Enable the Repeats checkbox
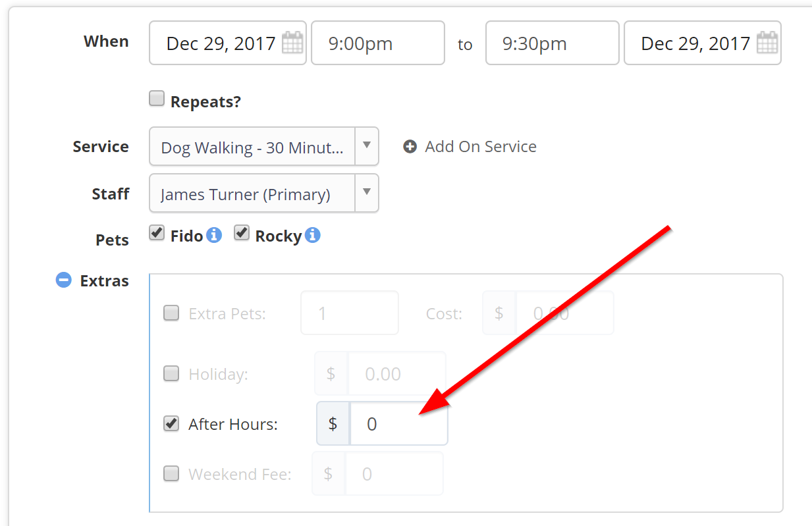The image size is (812, 526). pos(156,99)
